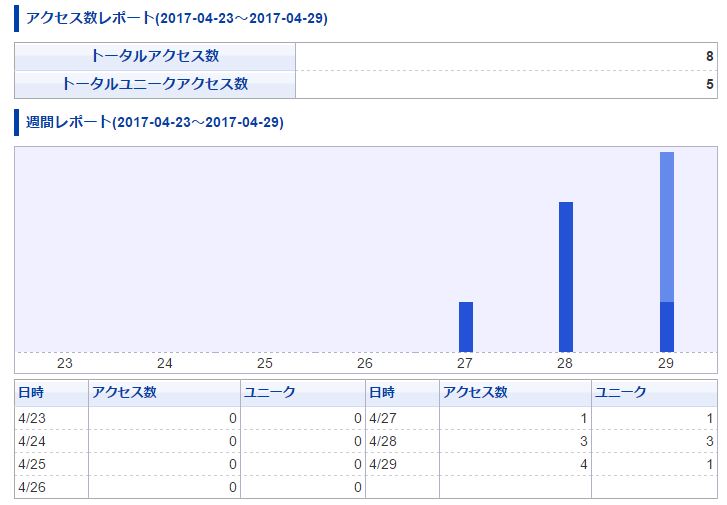
Task: Click the light-blue upper segment of bar 29
Action: point(667,227)
